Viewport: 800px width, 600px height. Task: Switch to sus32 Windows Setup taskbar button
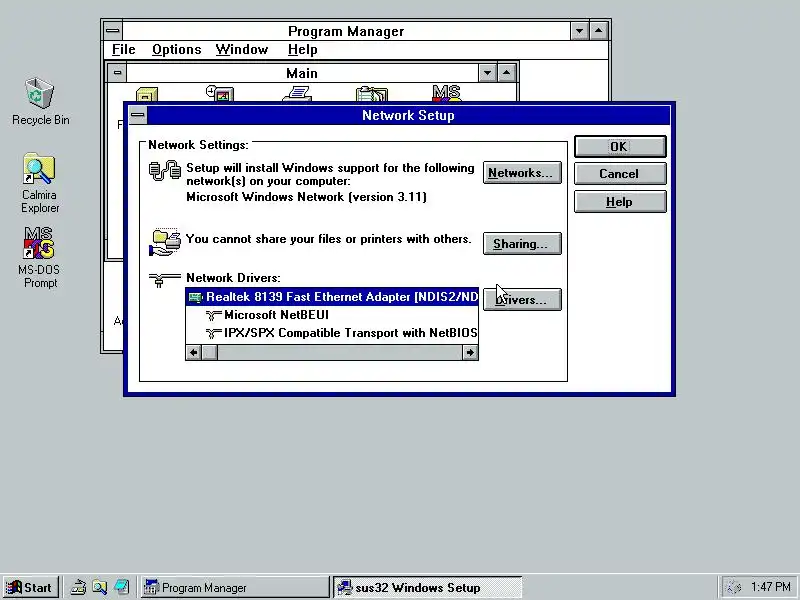click(x=428, y=588)
